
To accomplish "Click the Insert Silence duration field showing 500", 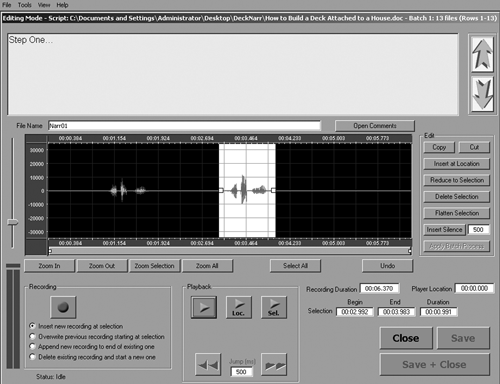I will [479, 230].
